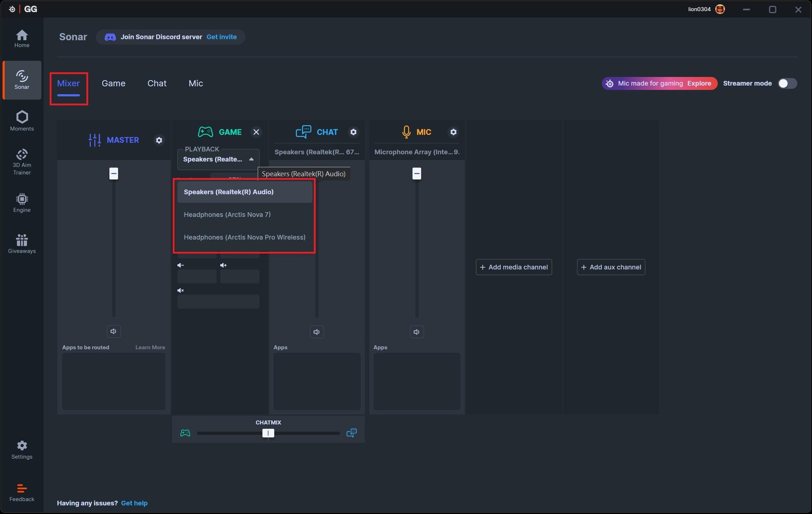
Task: Open the Feedback panel
Action: [22, 493]
